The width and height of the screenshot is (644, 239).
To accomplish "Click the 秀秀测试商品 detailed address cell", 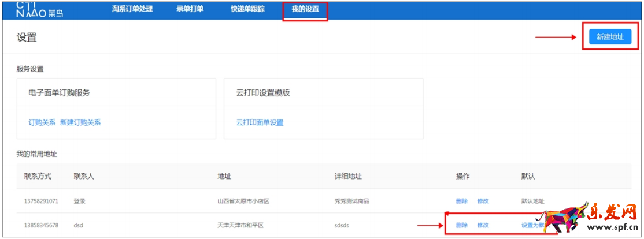I will coord(347,201).
